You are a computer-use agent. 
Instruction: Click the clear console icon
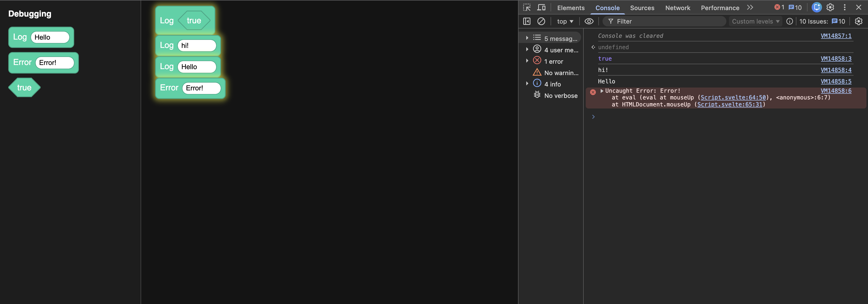[541, 21]
